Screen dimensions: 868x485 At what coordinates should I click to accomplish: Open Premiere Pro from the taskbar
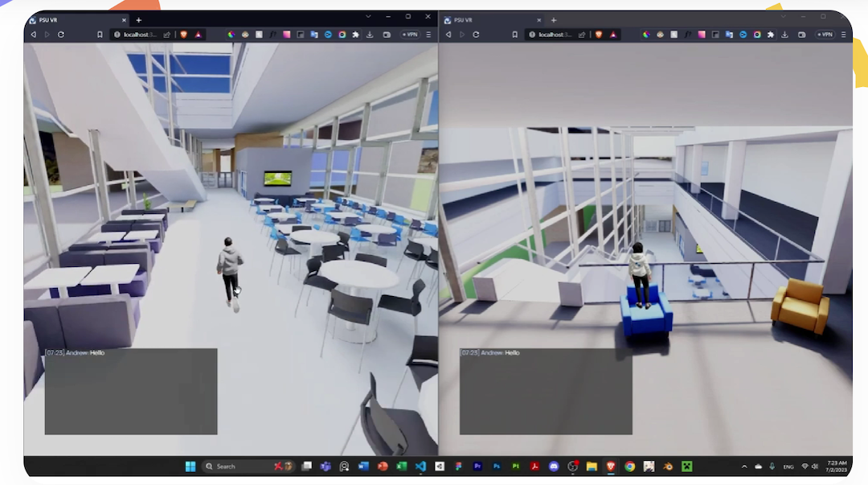[x=477, y=467]
